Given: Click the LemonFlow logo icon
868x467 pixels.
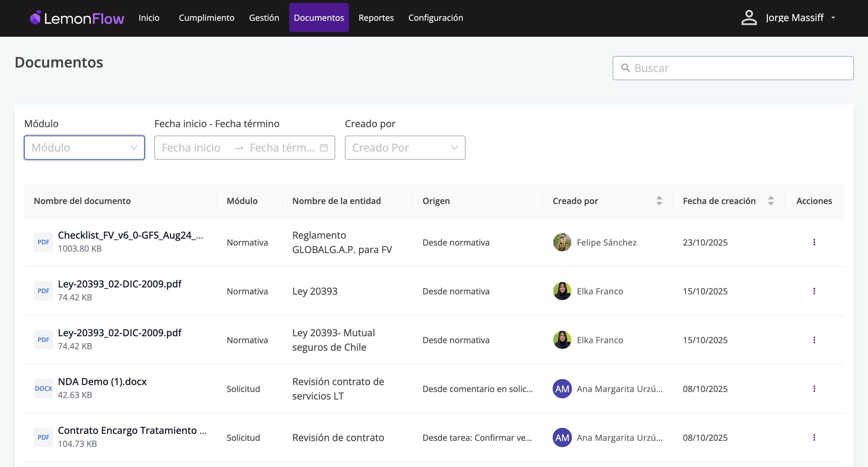Looking at the screenshot, I should [35, 17].
